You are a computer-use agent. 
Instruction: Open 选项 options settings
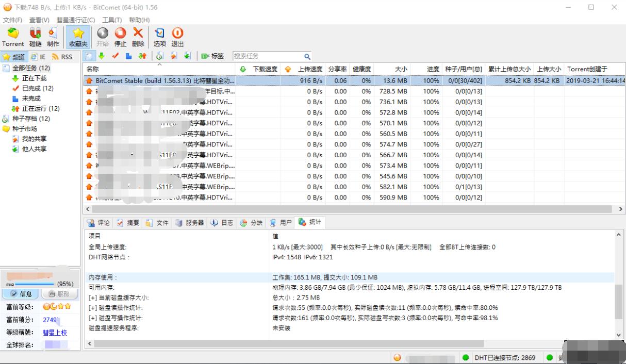[160, 38]
